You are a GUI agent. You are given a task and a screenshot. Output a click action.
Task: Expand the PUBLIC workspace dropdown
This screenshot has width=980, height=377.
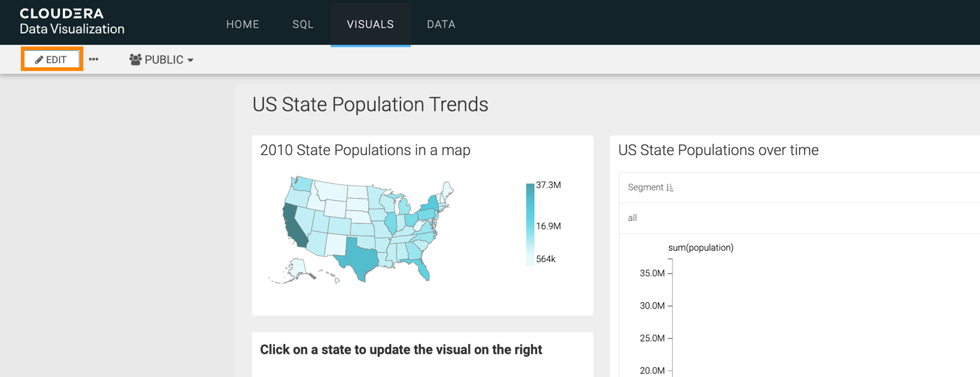pos(162,59)
